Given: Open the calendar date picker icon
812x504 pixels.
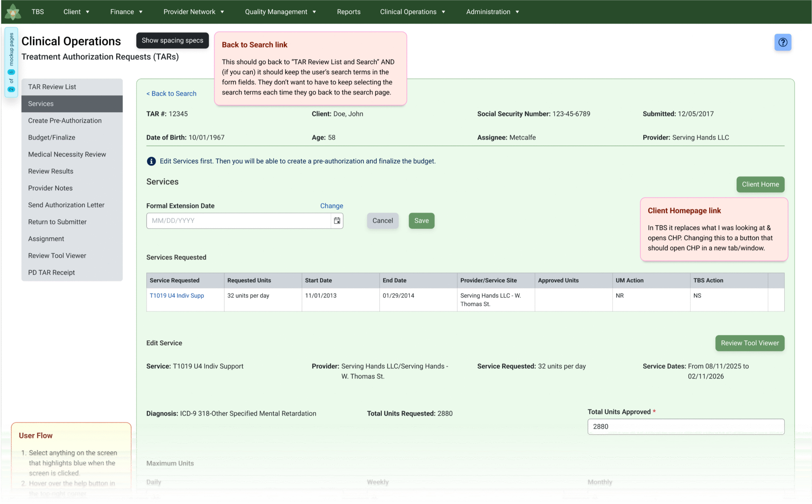Looking at the screenshot, I should tap(337, 221).
